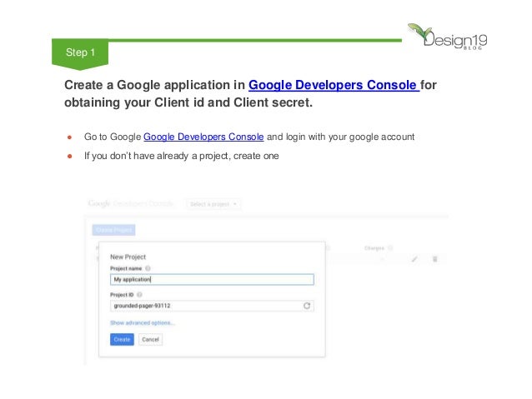
Task: Expand Show advanced options
Action: click(x=143, y=322)
